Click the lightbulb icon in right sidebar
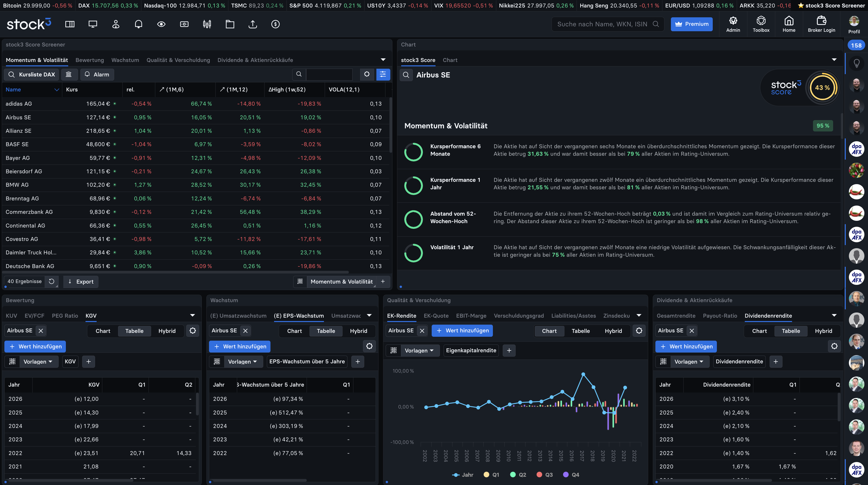This screenshot has width=868, height=485. click(856, 63)
